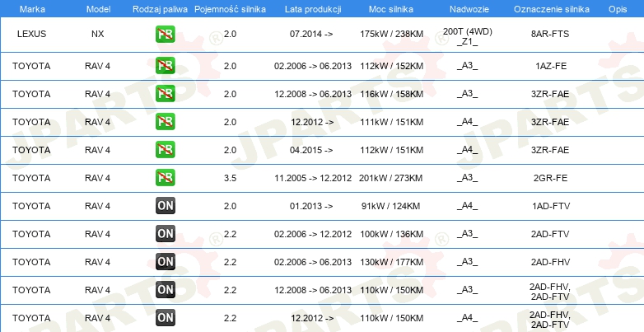Click the TOYOTA cell in the 130kW / 177KM row
This screenshot has height=332, width=644.
[31, 262]
